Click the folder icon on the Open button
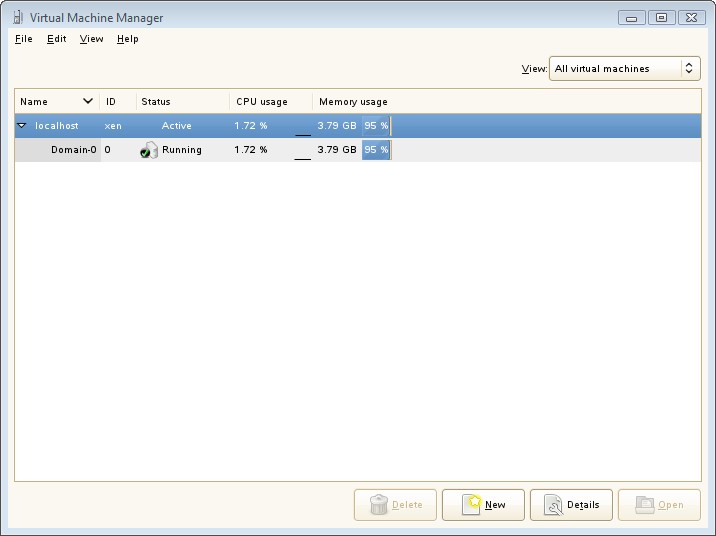 coord(645,505)
